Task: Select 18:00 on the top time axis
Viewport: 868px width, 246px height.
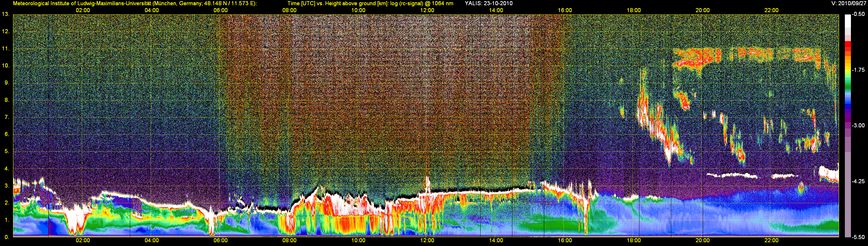Action: (x=634, y=10)
